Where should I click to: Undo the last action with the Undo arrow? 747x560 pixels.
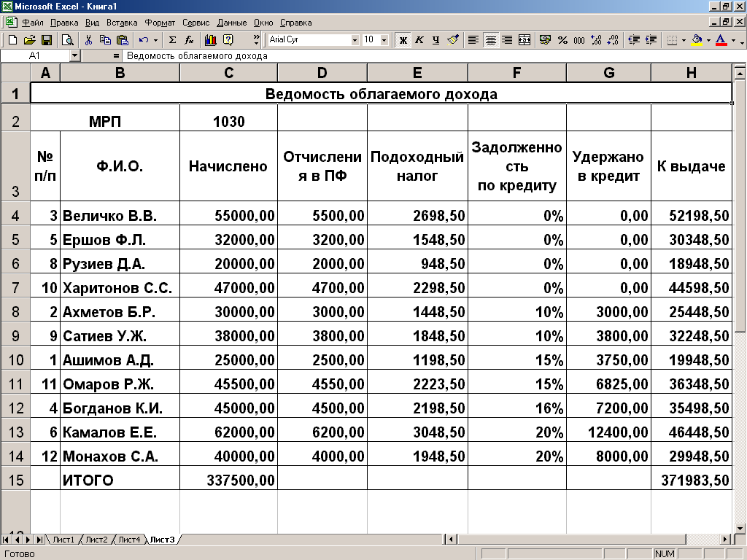click(x=144, y=40)
